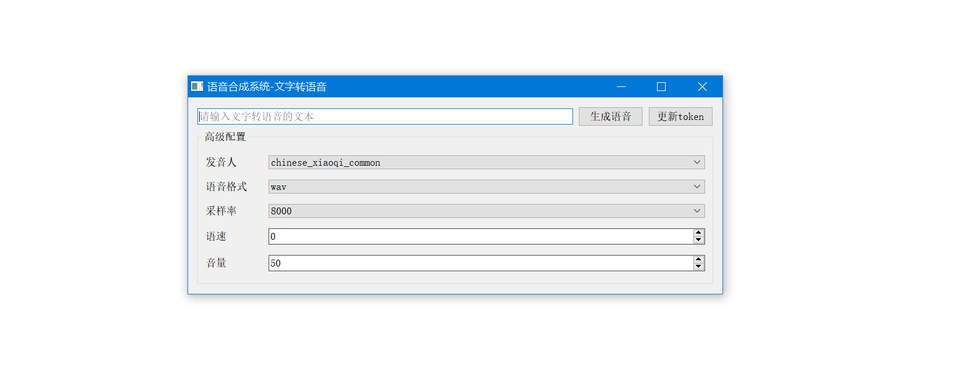Minimize the 语音合成系统 window

pos(621,86)
